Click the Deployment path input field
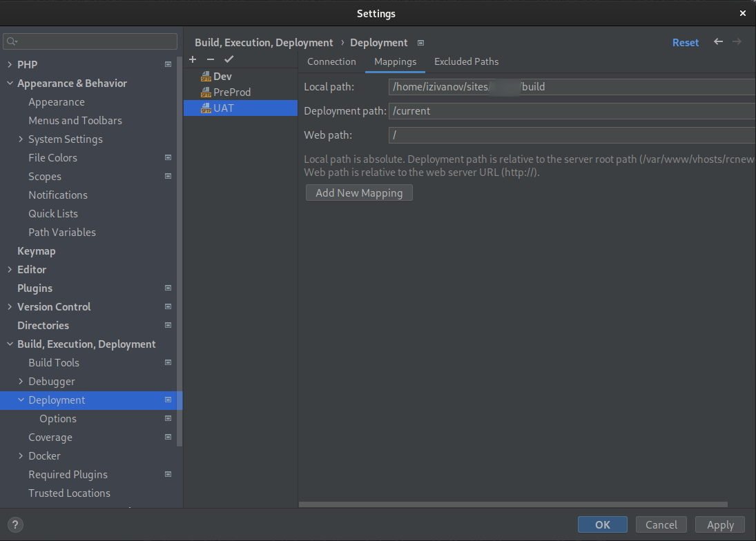The image size is (756, 541). tap(572, 111)
